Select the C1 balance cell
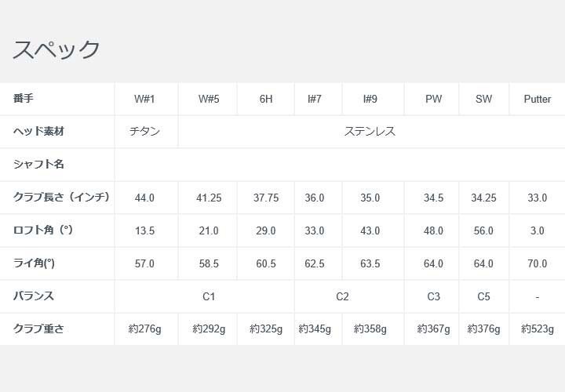The height and width of the screenshot is (392, 565). pos(209,297)
